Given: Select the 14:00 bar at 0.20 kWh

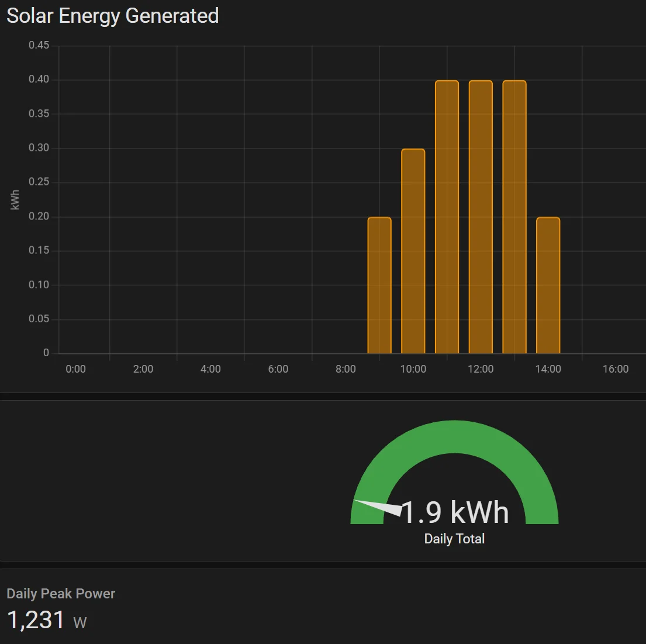Looking at the screenshot, I should pos(548,285).
